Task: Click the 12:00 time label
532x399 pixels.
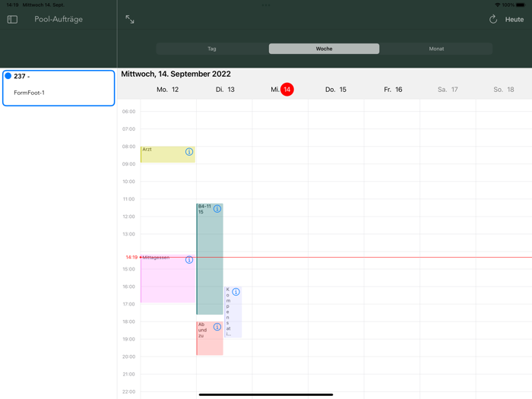Action: point(128,217)
